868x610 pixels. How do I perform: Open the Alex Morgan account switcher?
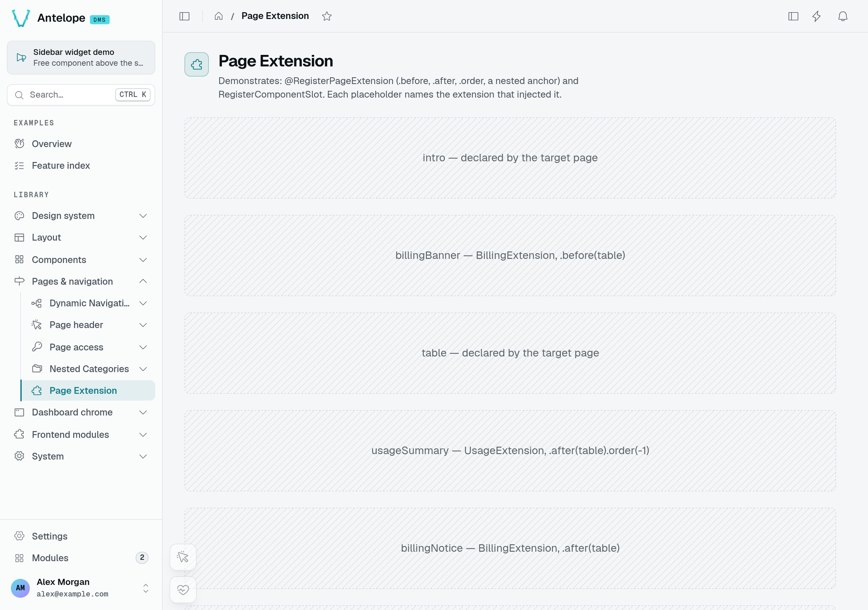click(x=81, y=588)
